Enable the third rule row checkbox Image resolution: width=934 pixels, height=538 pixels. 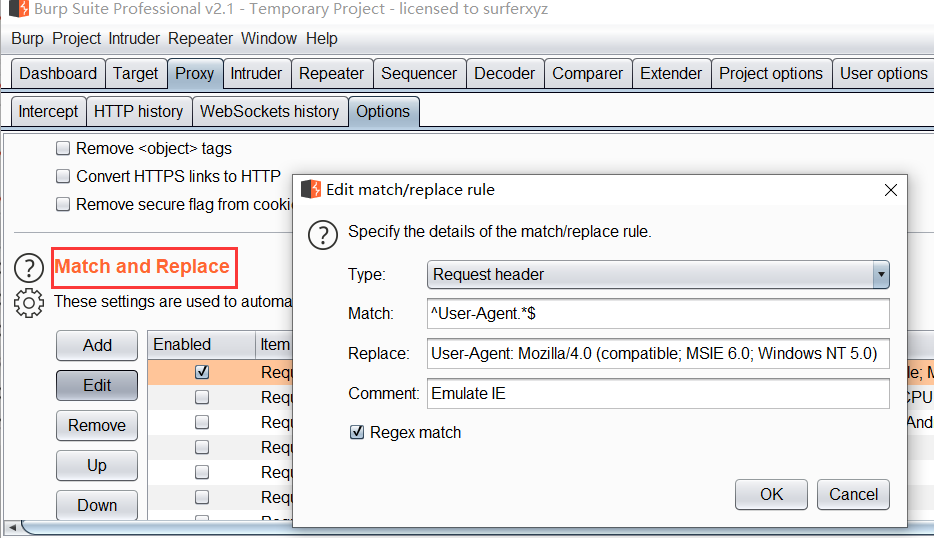[x=202, y=422]
